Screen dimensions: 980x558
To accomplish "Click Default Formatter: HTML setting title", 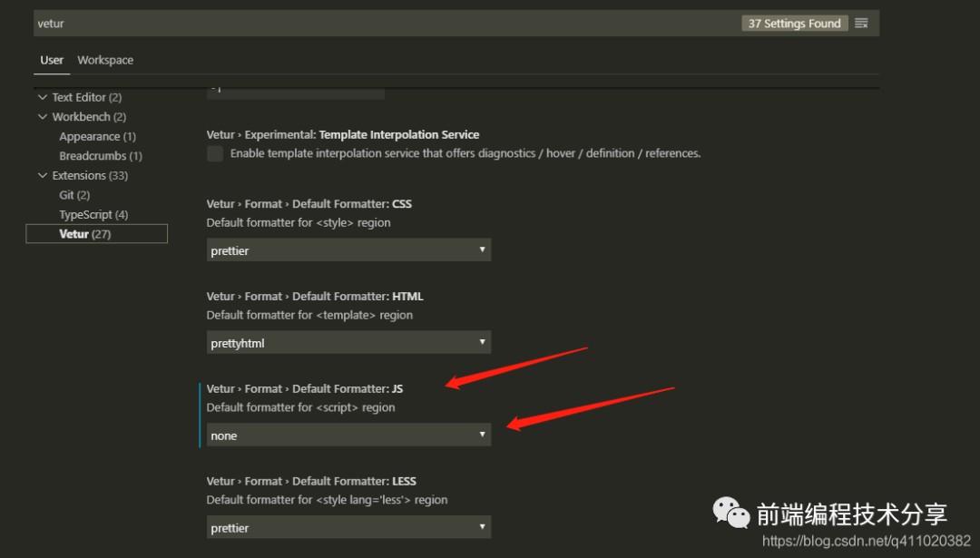I will (315, 296).
